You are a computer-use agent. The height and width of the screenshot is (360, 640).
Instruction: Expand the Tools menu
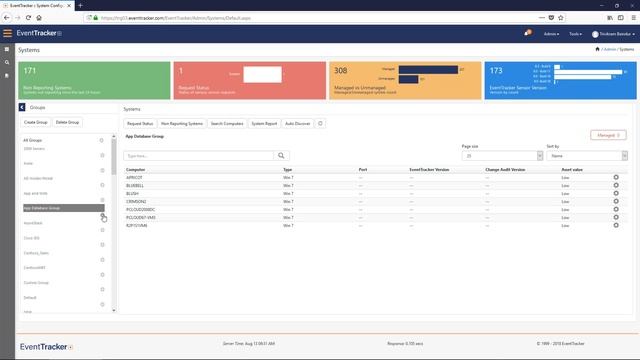point(576,34)
